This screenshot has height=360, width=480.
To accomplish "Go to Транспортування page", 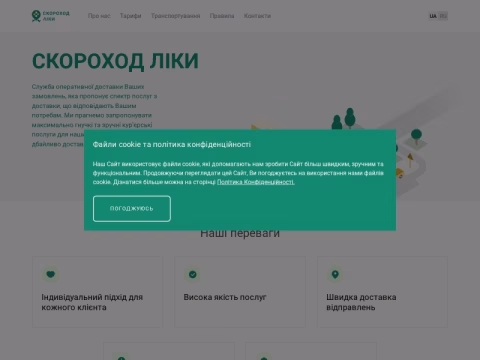I will [x=175, y=16].
